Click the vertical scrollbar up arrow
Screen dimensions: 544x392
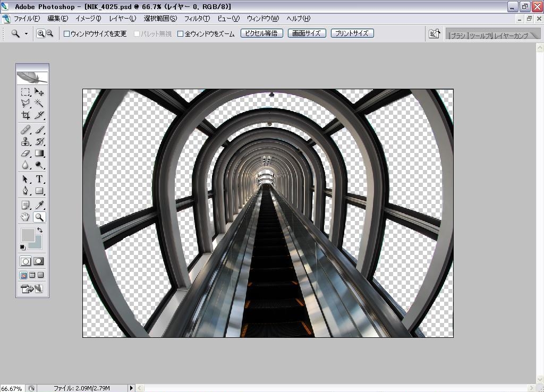click(540, 48)
